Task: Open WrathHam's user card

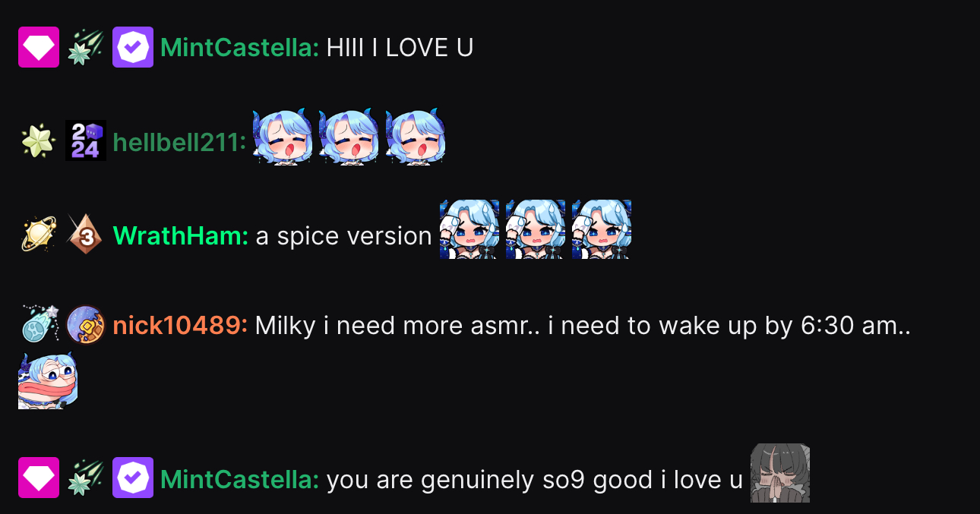Action: pyautogui.click(x=181, y=236)
